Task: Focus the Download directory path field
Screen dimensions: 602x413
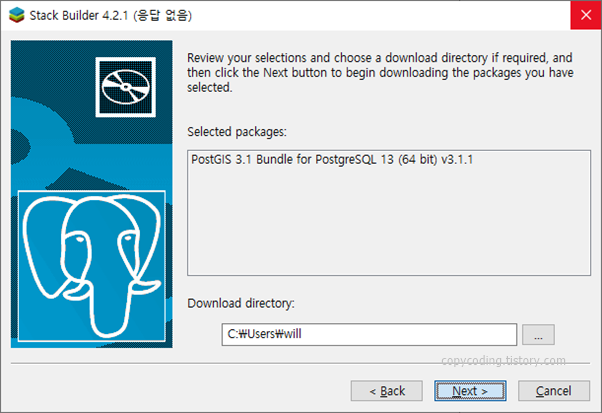Action: point(369,334)
